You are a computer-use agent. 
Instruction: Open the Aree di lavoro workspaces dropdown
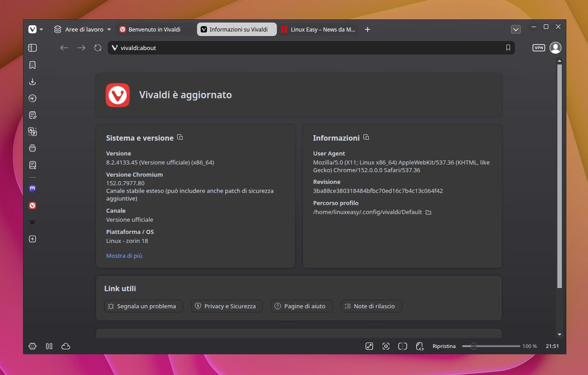83,29
